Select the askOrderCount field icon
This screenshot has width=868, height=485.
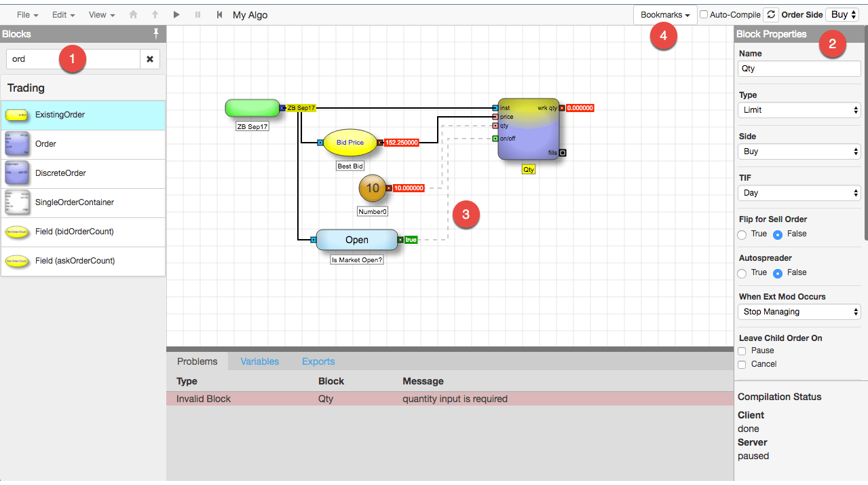[18, 261]
